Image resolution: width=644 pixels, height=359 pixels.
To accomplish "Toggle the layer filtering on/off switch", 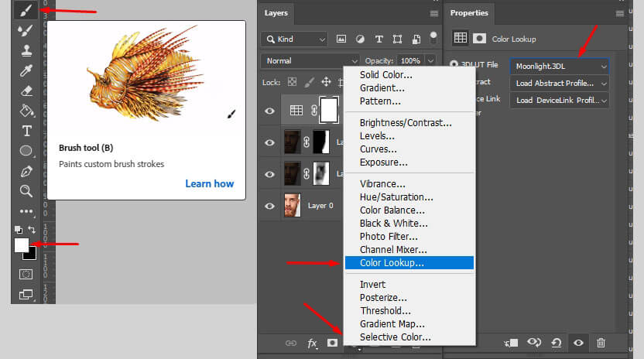I will 433,38.
